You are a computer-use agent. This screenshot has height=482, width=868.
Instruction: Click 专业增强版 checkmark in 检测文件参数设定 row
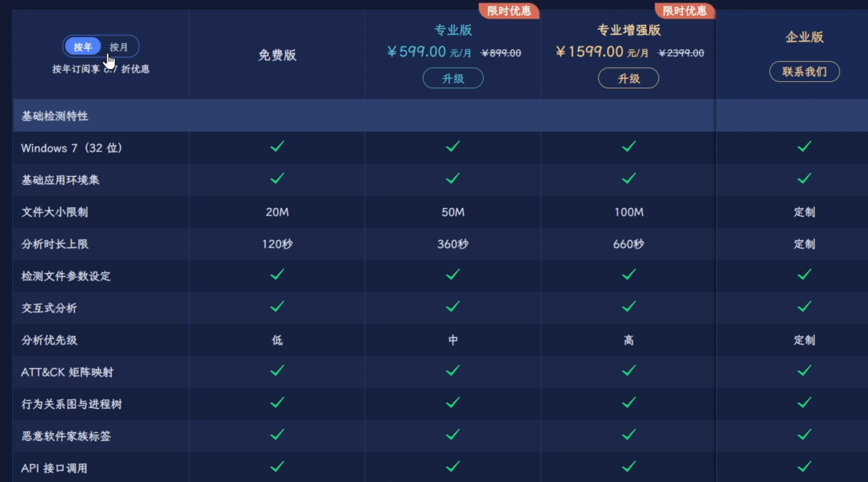[x=628, y=275]
